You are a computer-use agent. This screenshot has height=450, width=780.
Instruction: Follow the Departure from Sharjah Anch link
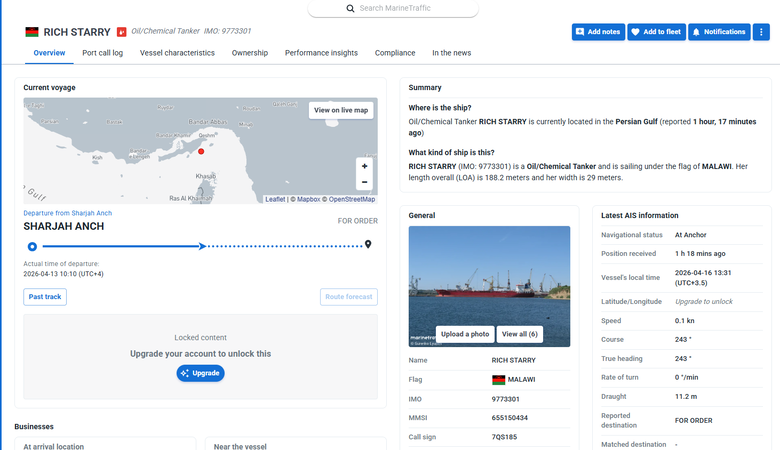pos(68,213)
